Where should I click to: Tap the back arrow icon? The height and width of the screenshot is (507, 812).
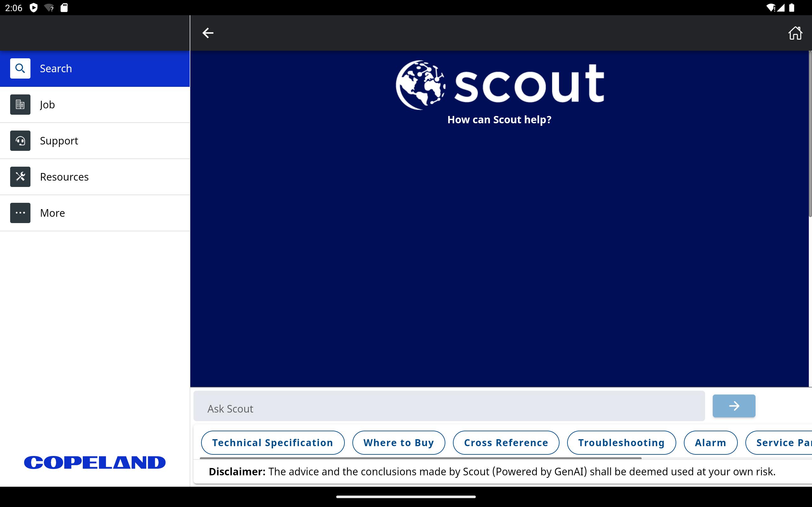(x=208, y=33)
